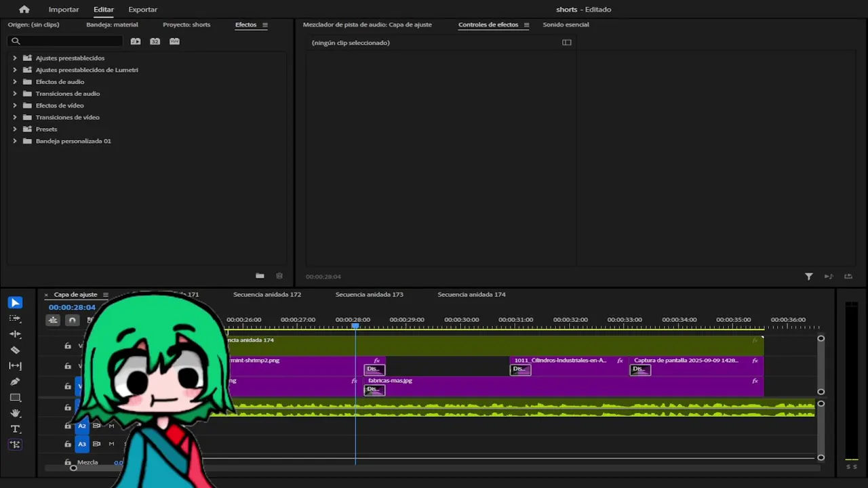Toggle sync lock on A3
868x488 pixels.
pyautogui.click(x=96, y=444)
